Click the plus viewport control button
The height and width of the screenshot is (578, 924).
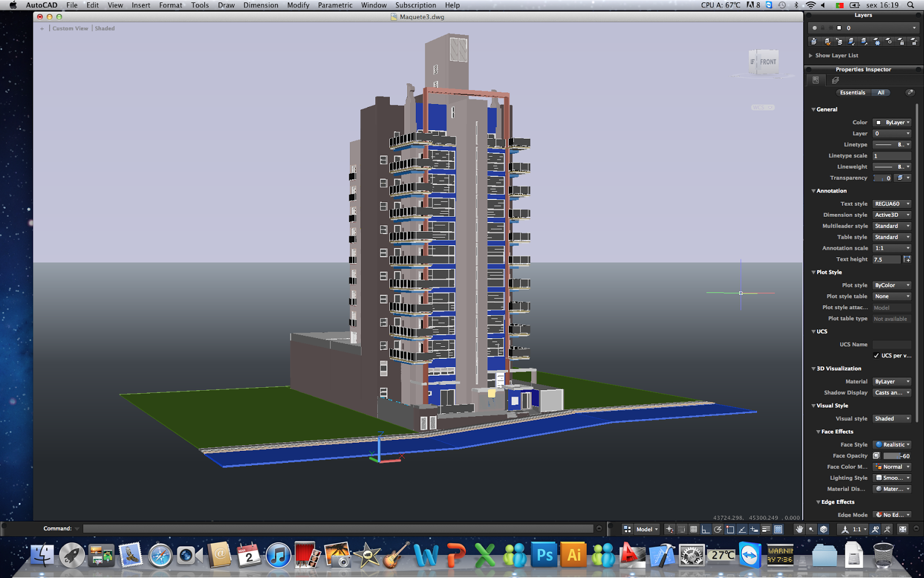tap(42, 28)
